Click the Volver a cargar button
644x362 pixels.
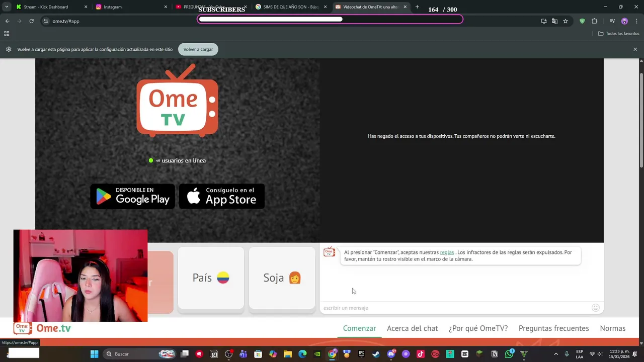pyautogui.click(x=198, y=49)
